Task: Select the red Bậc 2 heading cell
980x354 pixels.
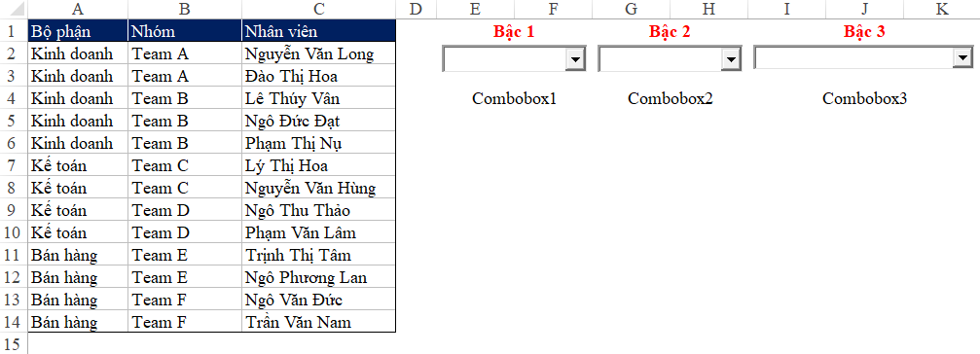Action: [670, 31]
